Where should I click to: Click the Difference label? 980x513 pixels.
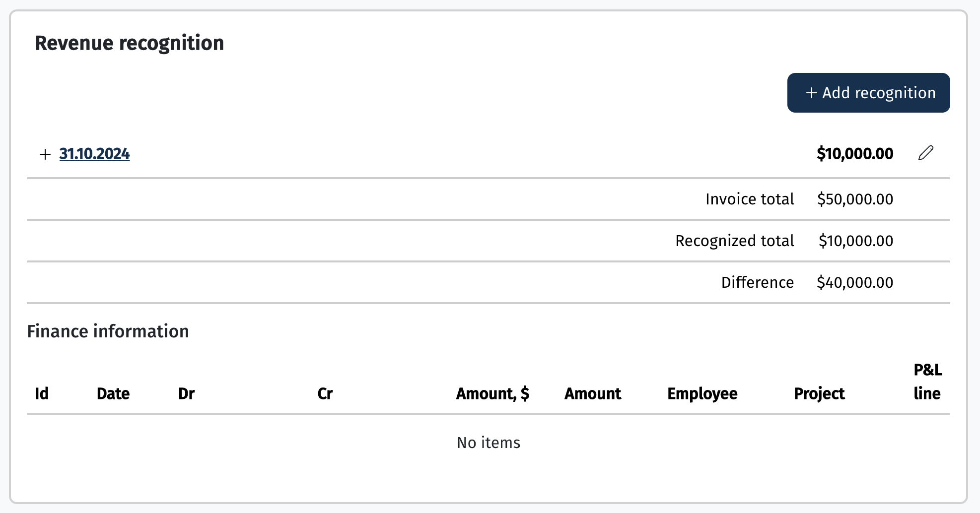pyautogui.click(x=758, y=282)
